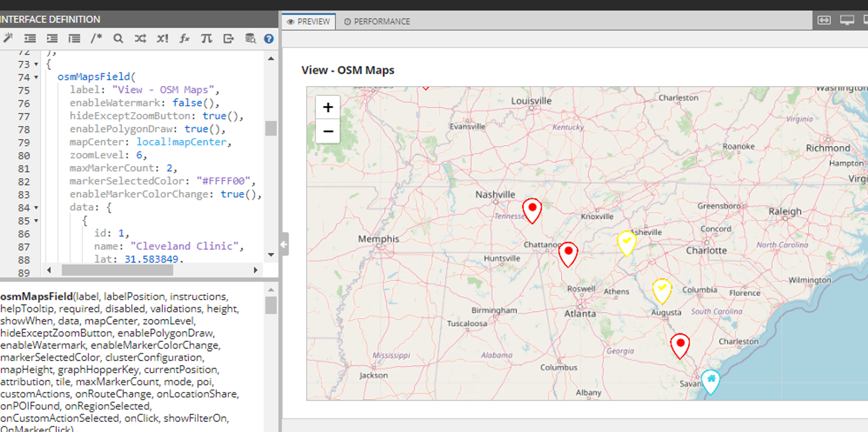Click the code editor vertical scrollbar thumb
Image resolution: width=868 pixels, height=432 pixels.
[x=271, y=128]
